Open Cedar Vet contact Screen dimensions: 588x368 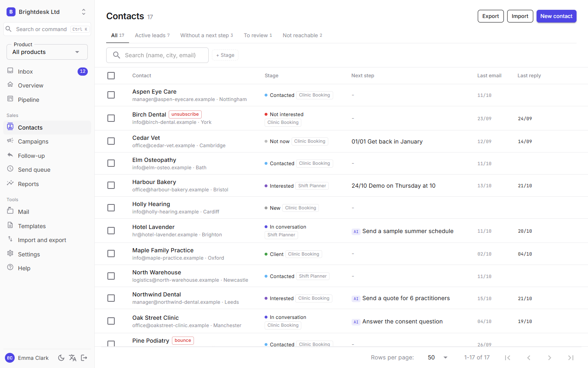pyautogui.click(x=146, y=138)
